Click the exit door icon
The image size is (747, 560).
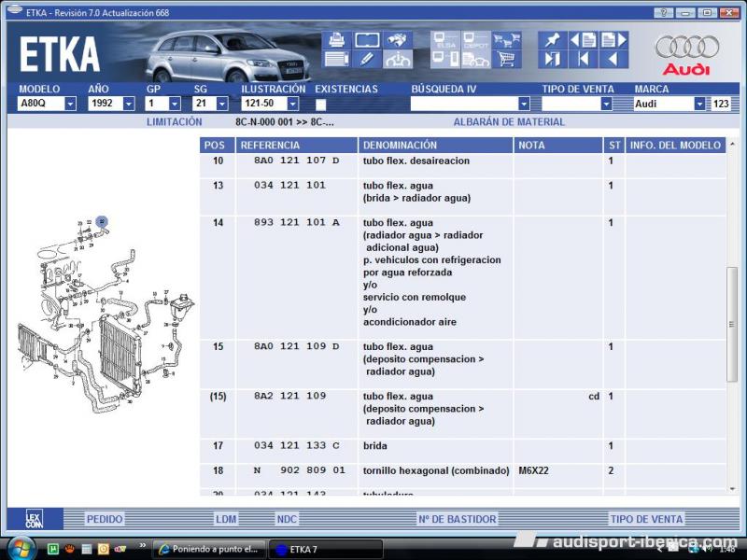pos(553,59)
